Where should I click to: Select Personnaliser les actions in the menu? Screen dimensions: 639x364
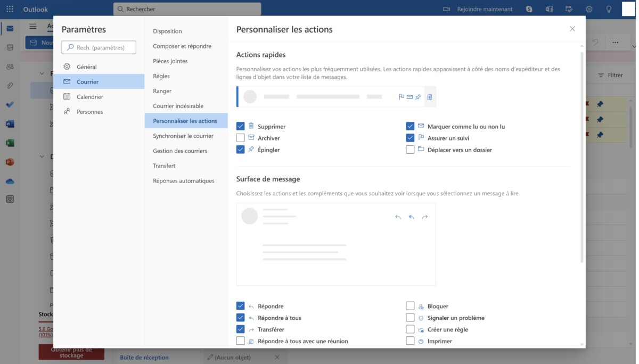(186, 121)
